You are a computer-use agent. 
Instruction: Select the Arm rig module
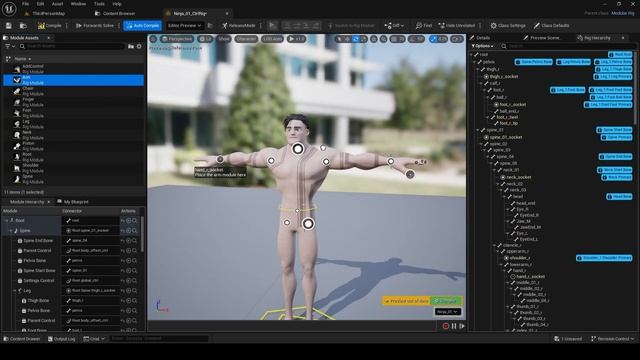click(73, 80)
